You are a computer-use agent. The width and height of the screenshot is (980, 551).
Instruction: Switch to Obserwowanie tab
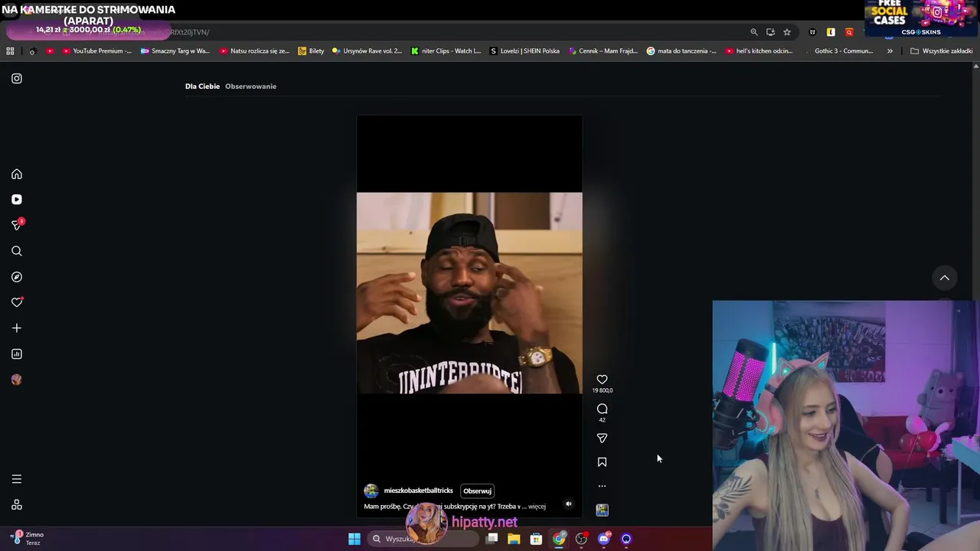(x=250, y=86)
